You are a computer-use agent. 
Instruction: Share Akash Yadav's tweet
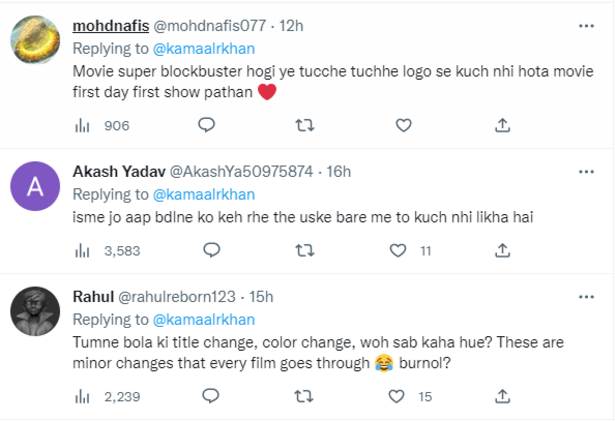point(502,250)
